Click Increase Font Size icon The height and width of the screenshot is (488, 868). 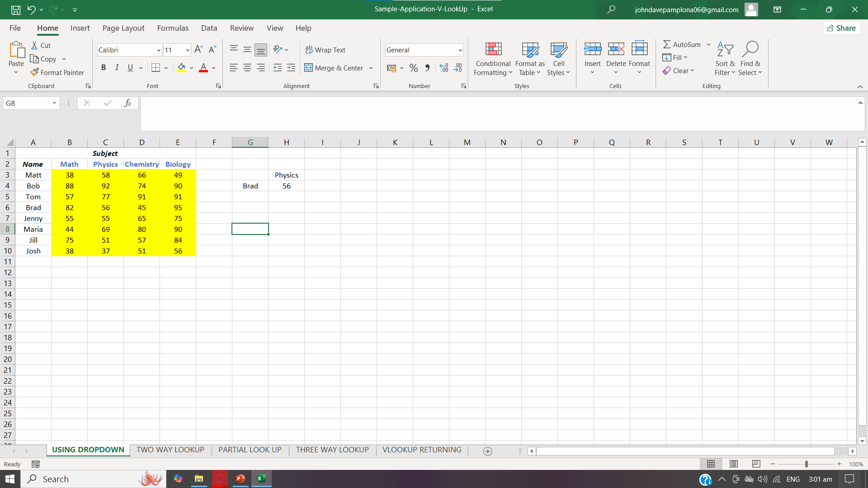point(198,50)
